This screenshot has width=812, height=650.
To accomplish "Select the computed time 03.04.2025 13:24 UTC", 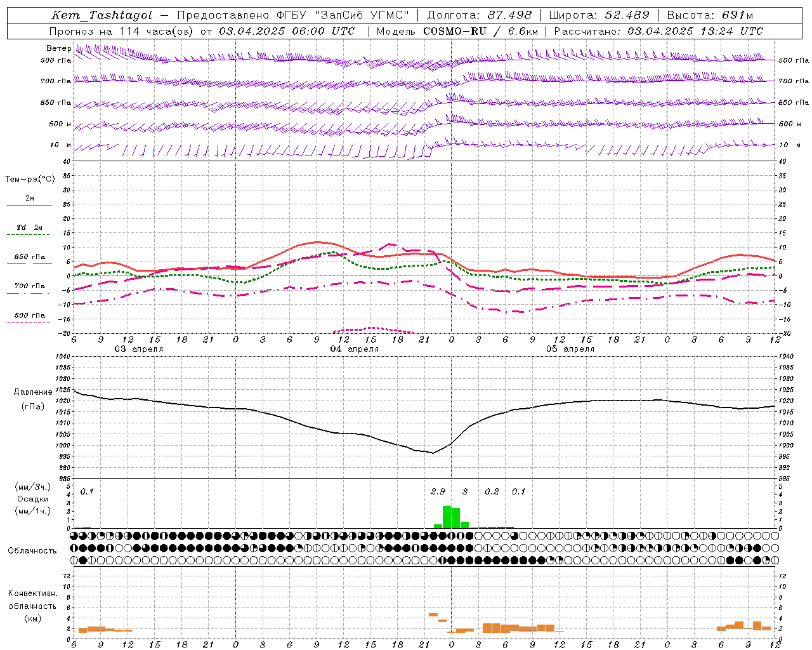I will click(695, 31).
